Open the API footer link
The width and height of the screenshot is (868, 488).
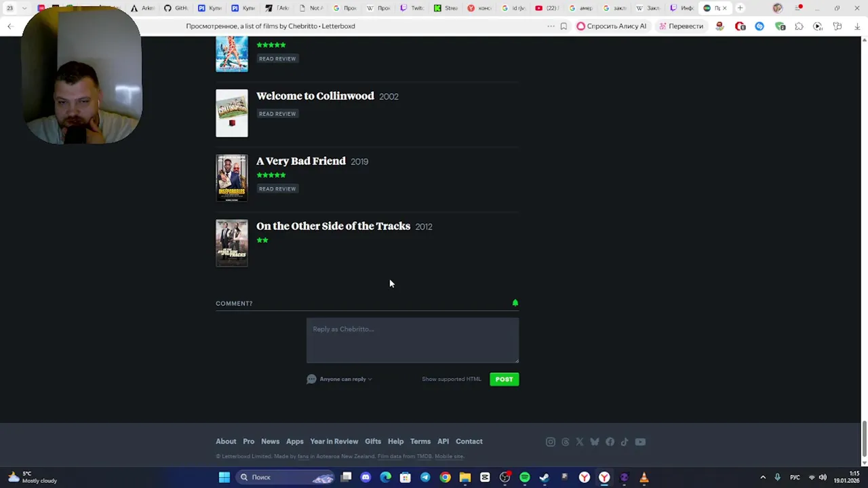[443, 441]
